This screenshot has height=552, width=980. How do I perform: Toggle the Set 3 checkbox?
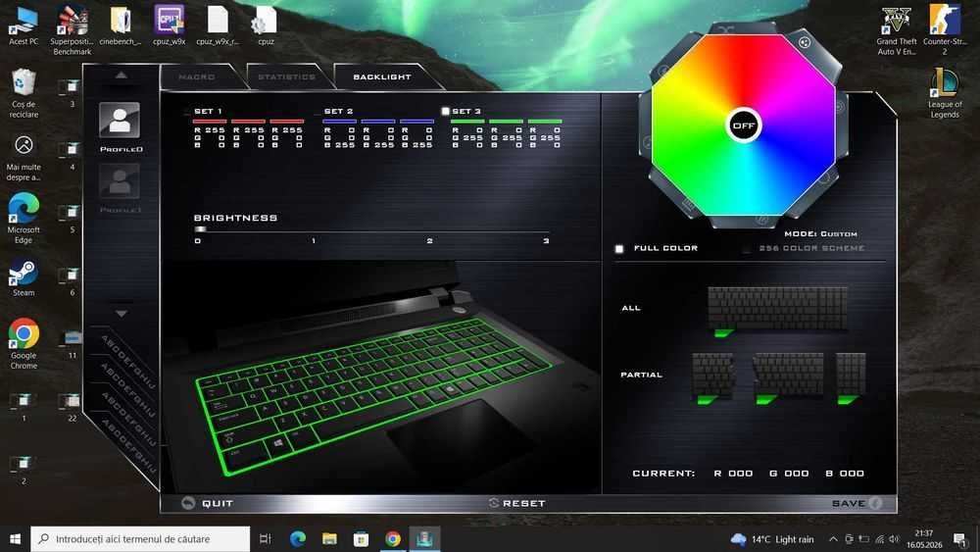pyautogui.click(x=446, y=111)
